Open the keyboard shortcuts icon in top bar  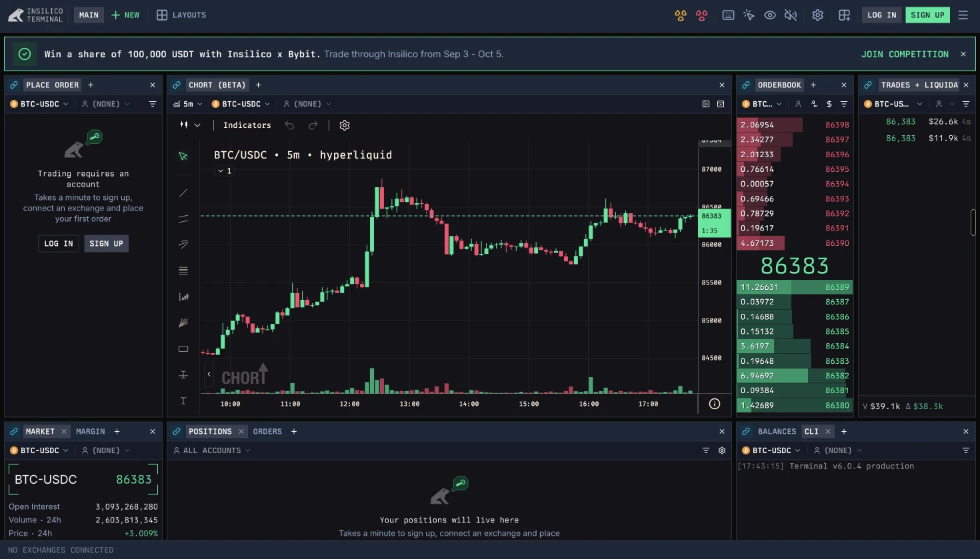click(729, 15)
